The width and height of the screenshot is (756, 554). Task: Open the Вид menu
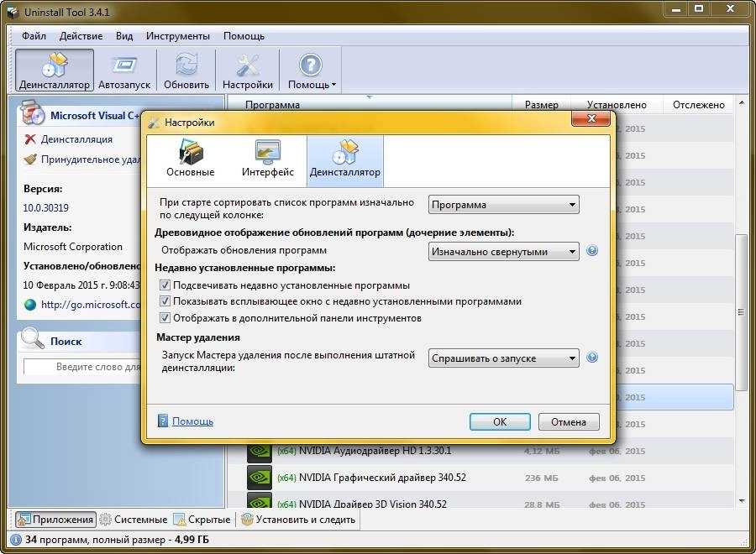click(124, 36)
